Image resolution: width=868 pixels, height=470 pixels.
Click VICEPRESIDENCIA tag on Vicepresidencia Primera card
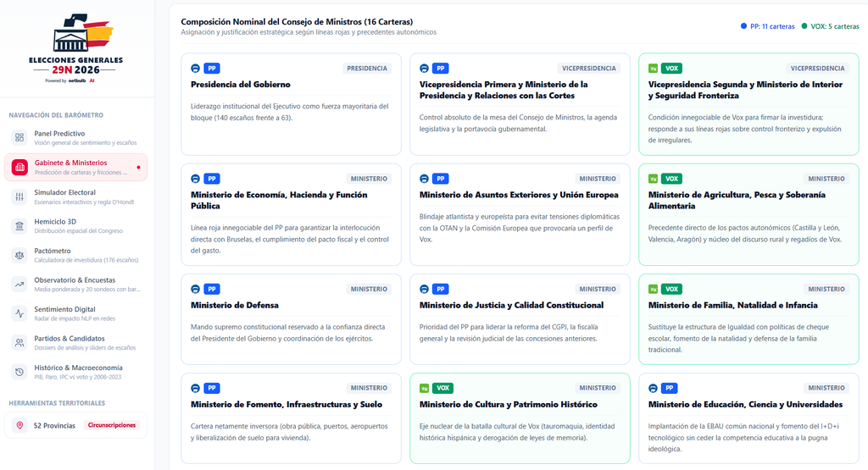tap(589, 69)
